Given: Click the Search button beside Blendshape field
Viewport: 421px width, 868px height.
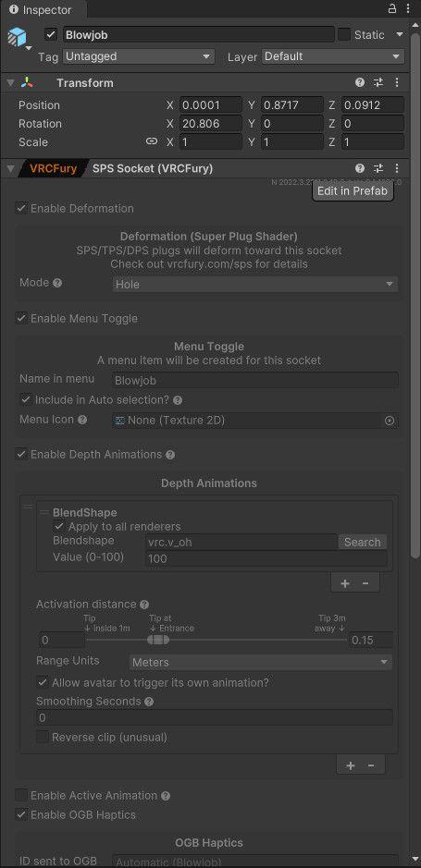Looking at the screenshot, I should [x=363, y=542].
